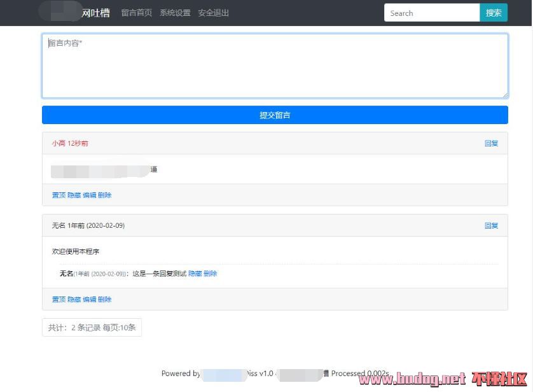Click the textarea resize handle corner
This screenshot has width=533, height=392.
(x=505, y=95)
